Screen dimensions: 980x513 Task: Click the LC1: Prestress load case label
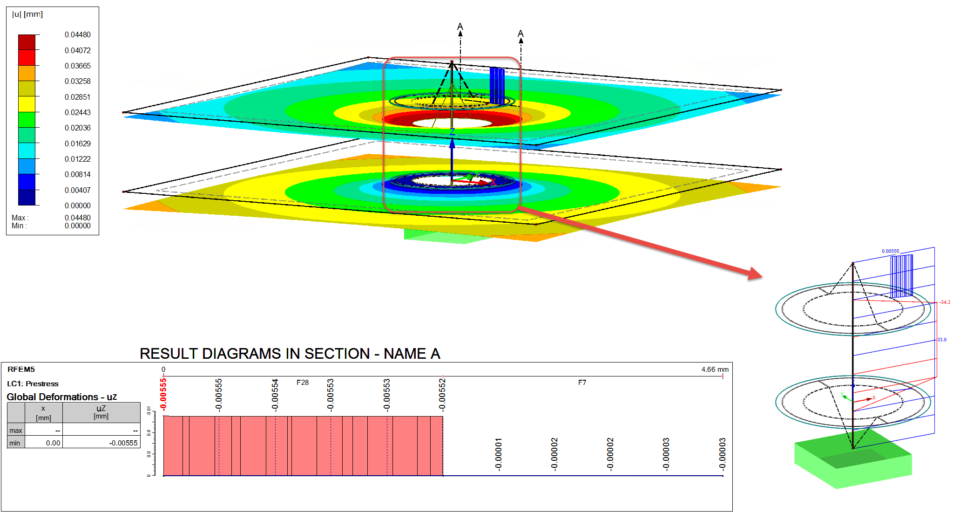[x=33, y=384]
